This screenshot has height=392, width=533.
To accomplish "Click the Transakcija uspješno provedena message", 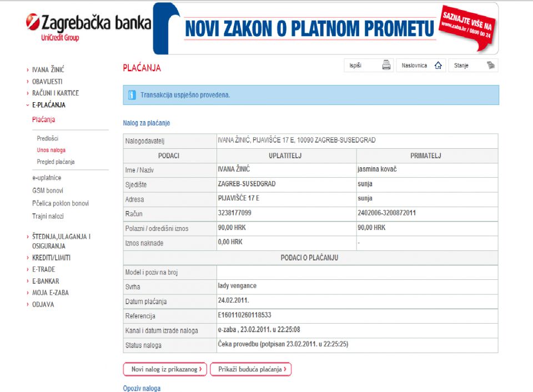I will 185,95.
